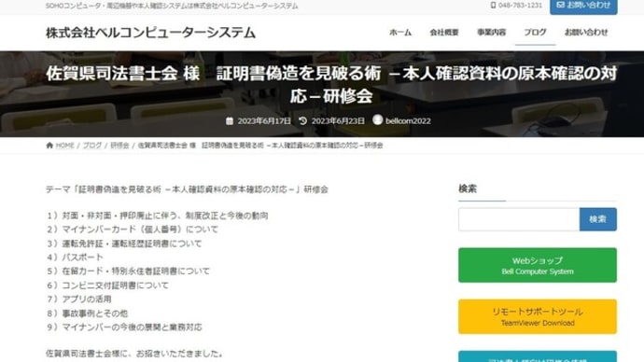Click the calendar icon beside 2023年6月17日
644x362 pixels.
[230, 120]
